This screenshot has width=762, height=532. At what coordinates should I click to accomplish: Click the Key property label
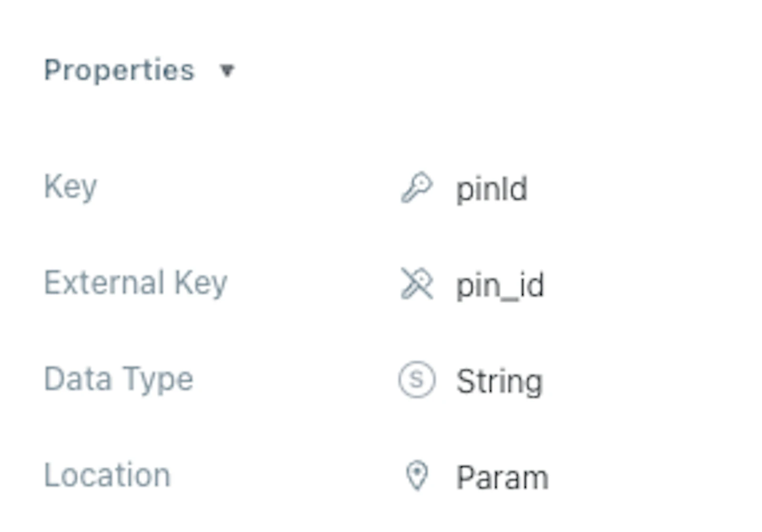pyautogui.click(x=70, y=187)
